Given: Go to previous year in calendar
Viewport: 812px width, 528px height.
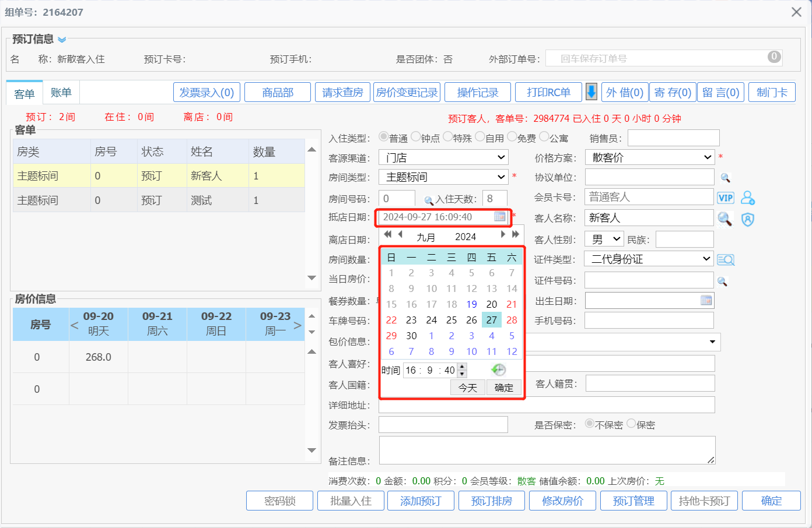Looking at the screenshot, I should tap(388, 234).
